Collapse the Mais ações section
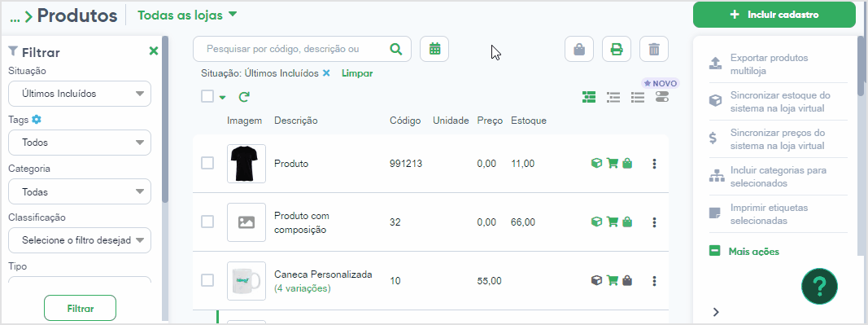This screenshot has height=325, width=868. click(x=744, y=251)
